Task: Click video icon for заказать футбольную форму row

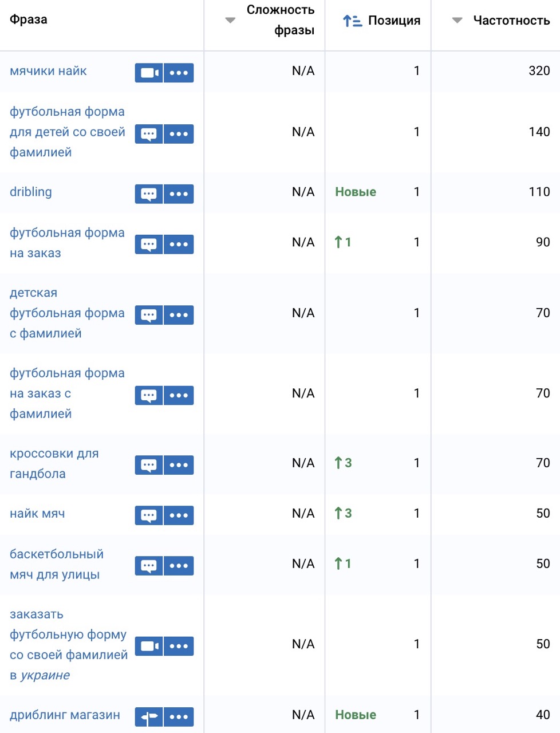Action: click(x=149, y=646)
